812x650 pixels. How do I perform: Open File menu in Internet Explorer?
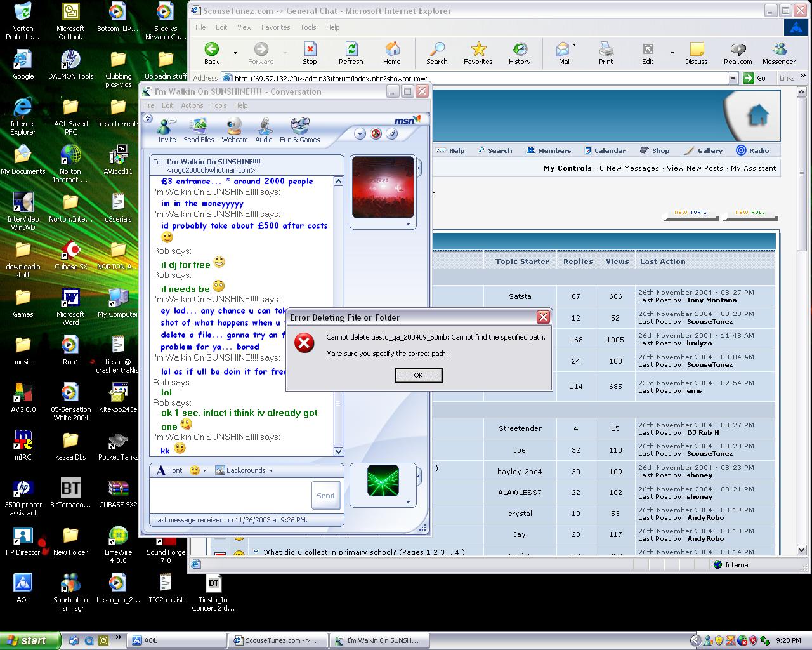click(200, 27)
